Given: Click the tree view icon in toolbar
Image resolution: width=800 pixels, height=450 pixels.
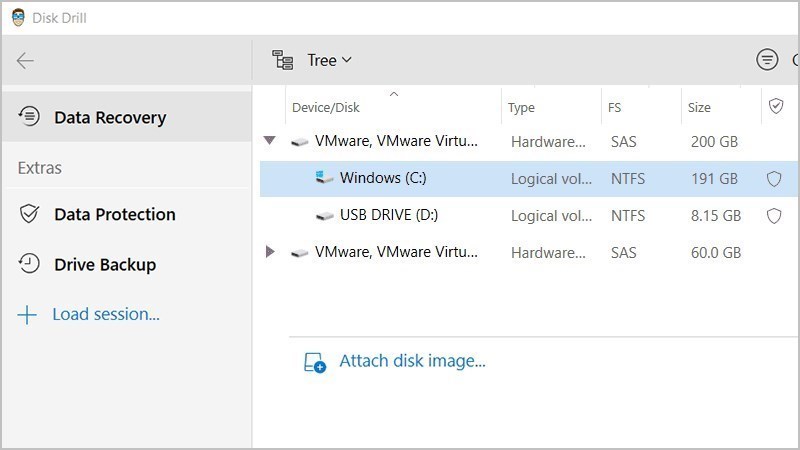Looking at the screenshot, I should tap(282, 60).
